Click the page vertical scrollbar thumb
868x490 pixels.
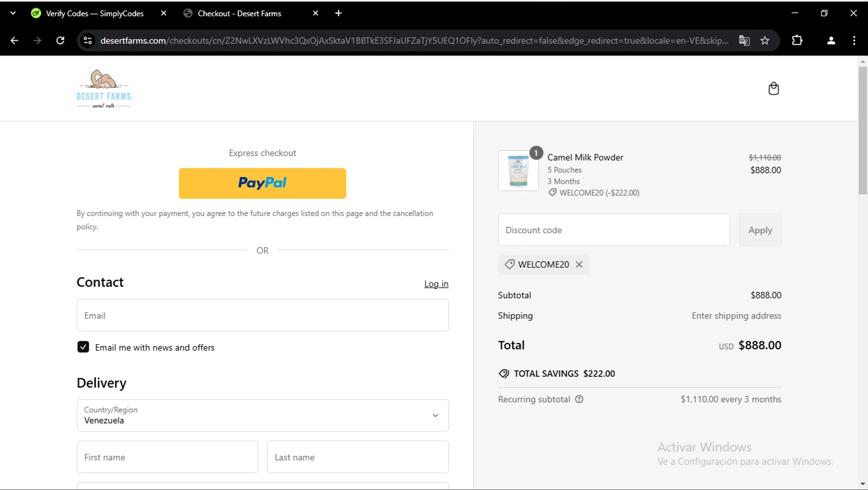863,130
